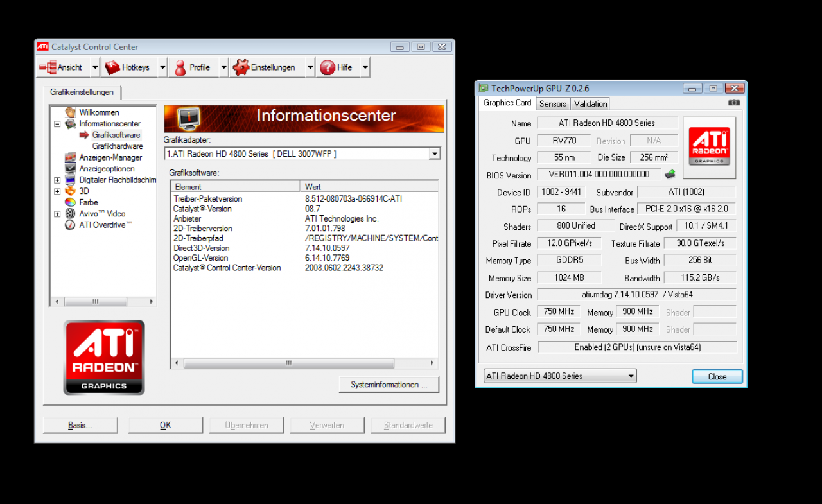The image size is (822, 504).
Task: Select Grafikhardware tree entry
Action: tap(118, 146)
